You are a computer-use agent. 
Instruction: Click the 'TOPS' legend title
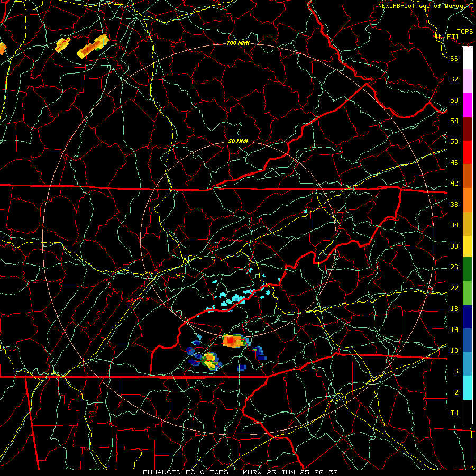[x=465, y=32]
